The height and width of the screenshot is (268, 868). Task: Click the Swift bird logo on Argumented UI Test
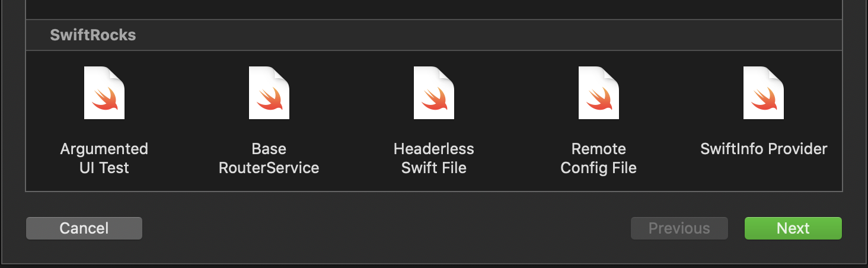click(104, 99)
